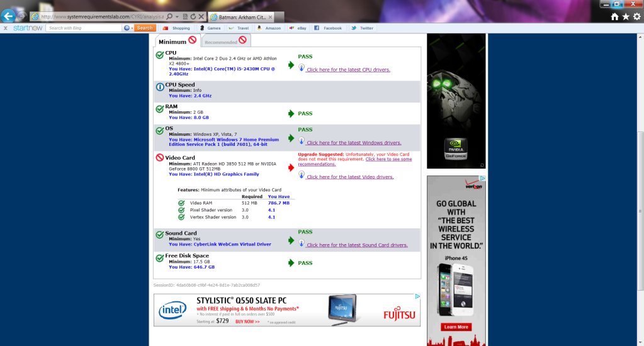Click Learn More on the Verizon ad
The image size is (644, 346).
[x=456, y=327]
